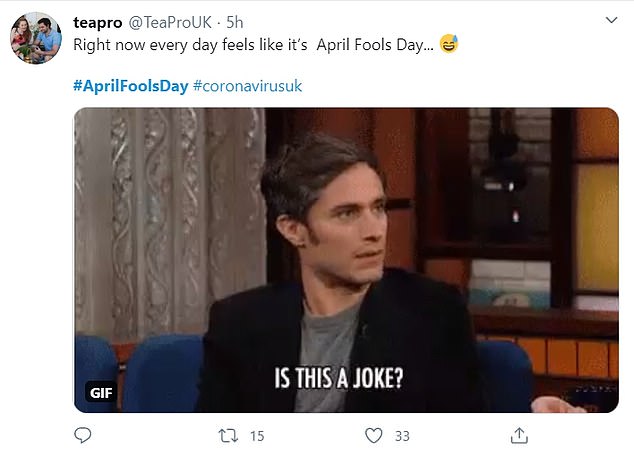Click the GIF badge on the media
This screenshot has width=634, height=456.
point(99,391)
